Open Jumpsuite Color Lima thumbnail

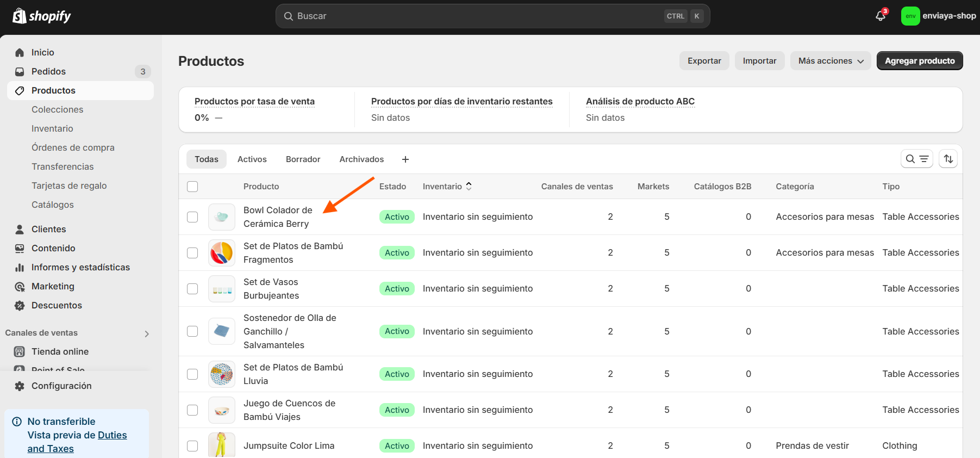(222, 445)
